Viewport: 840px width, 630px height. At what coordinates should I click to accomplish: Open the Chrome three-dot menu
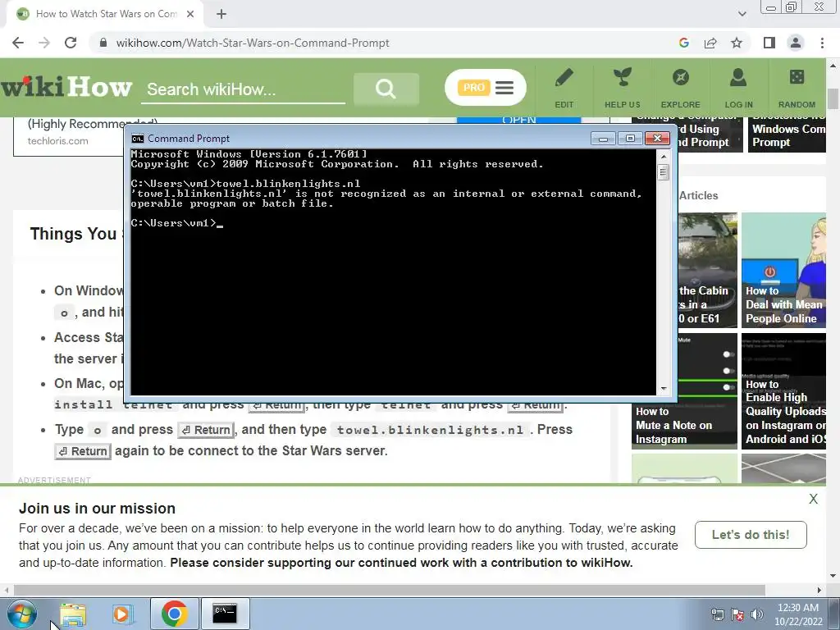822,43
